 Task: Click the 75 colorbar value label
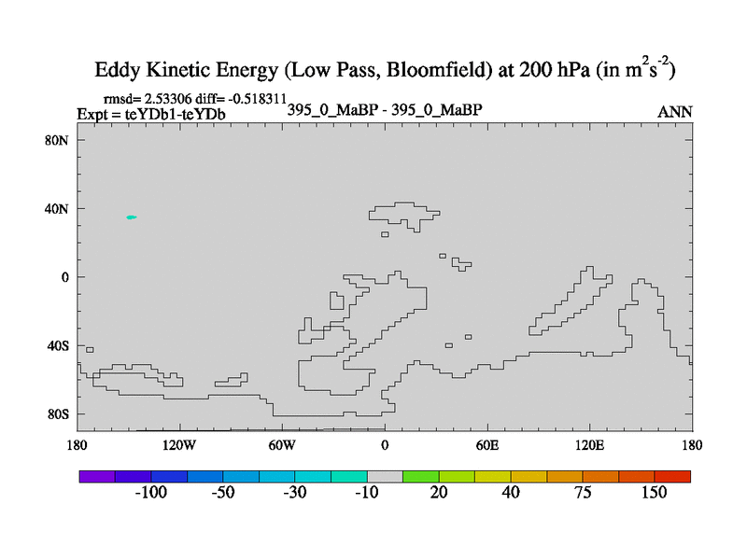point(583,493)
